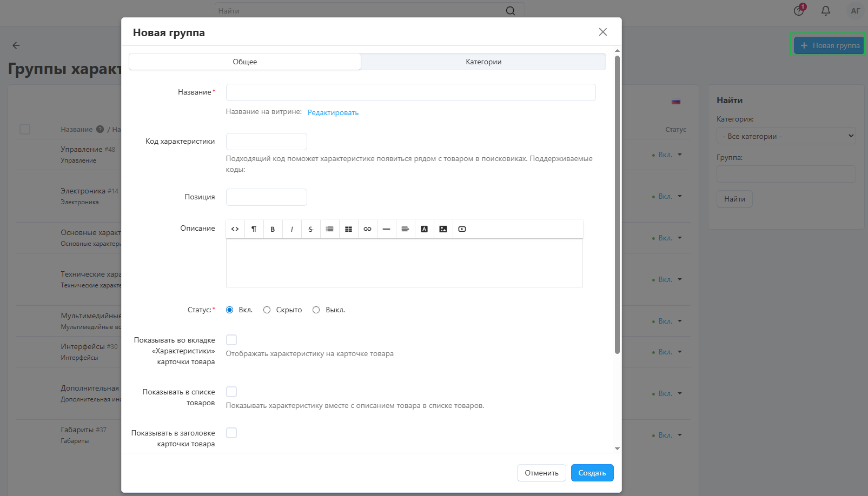868x496 pixels.
Task: Open the marketplace icon with red badge
Action: point(799,10)
